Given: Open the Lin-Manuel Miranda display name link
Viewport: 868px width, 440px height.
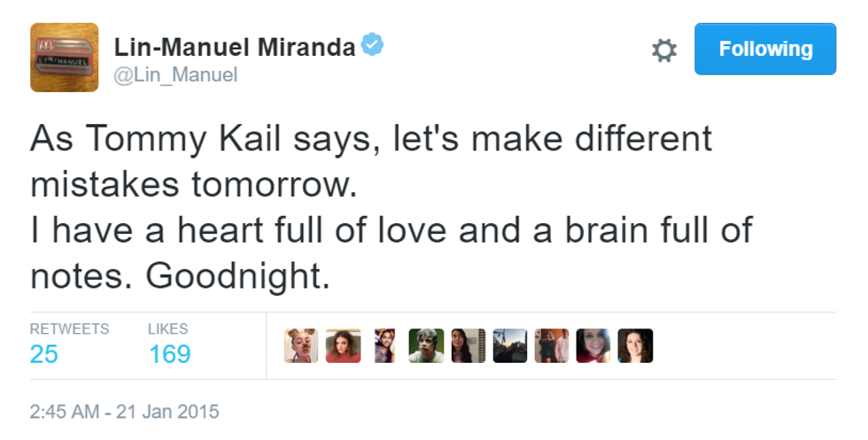Looking at the screenshot, I should click(x=235, y=47).
